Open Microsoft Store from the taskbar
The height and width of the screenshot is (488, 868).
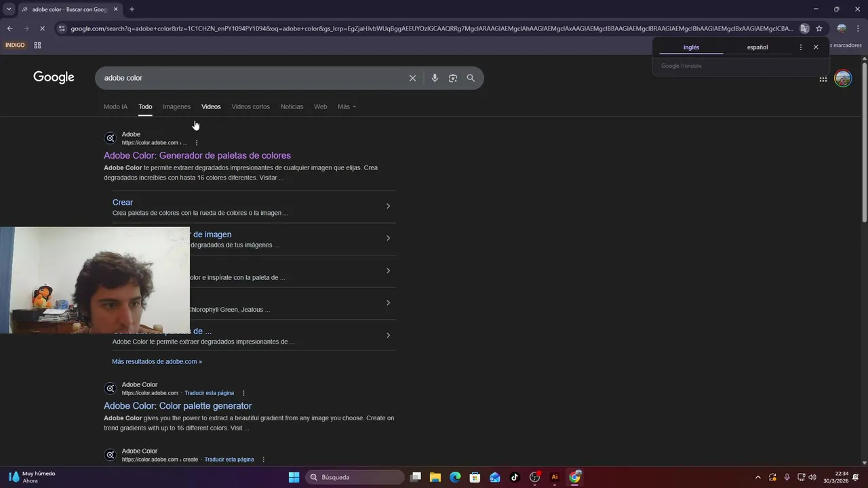coord(475,477)
